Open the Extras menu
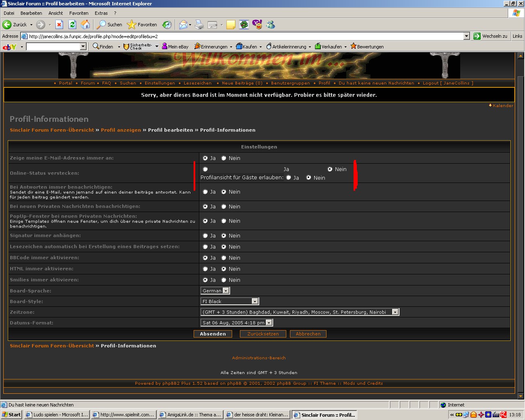525x420 pixels. (101, 13)
